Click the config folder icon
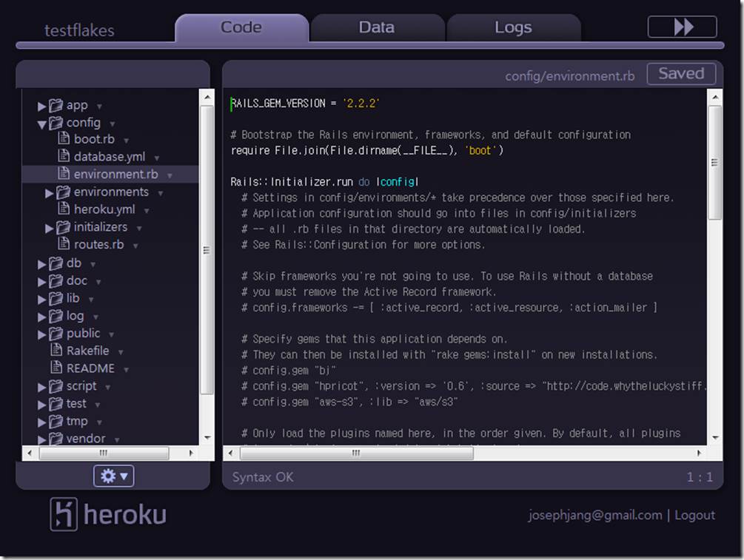Image resolution: width=744 pixels, height=560 pixels. pyautogui.click(x=56, y=122)
